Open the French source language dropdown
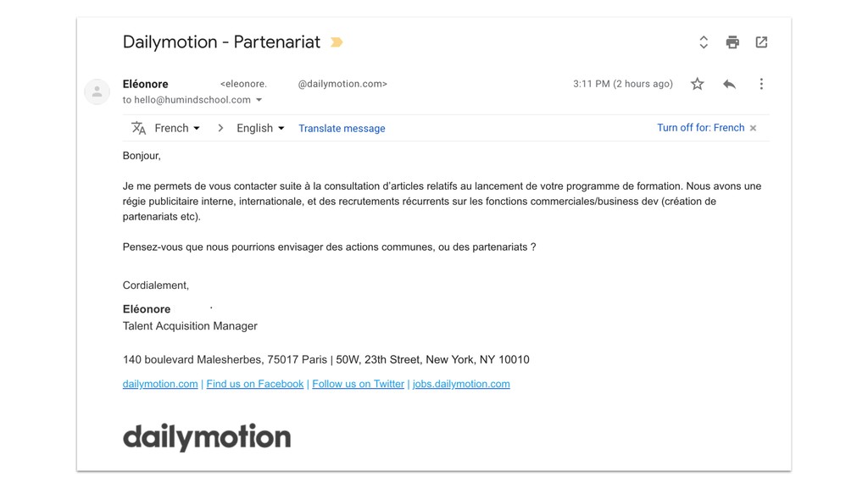Viewport: 868px width, 488px height. click(x=177, y=128)
